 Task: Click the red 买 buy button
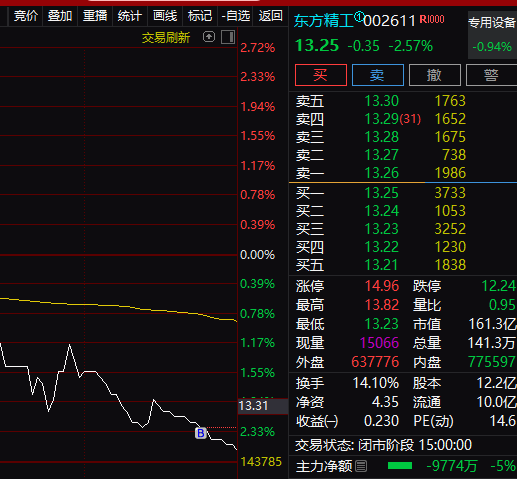click(321, 75)
